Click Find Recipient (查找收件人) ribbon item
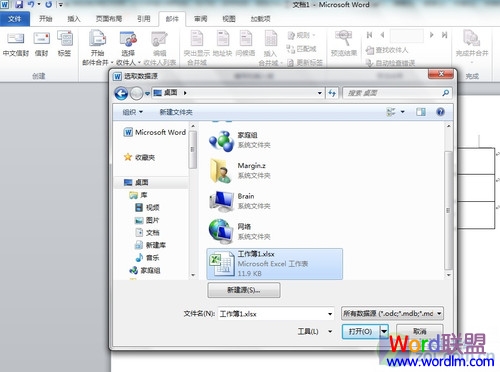500x372 pixels. coord(387,50)
